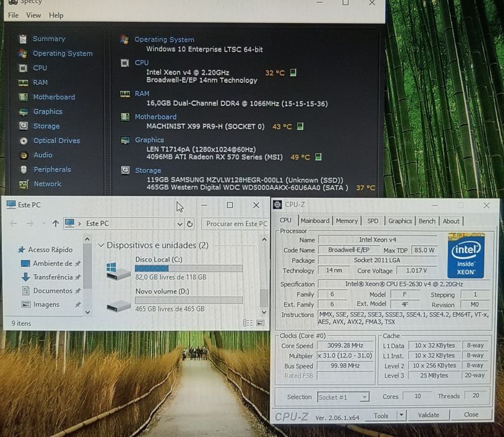Open the View menu in Speccy
Screen dimensions: 504x437
pos(34,15)
